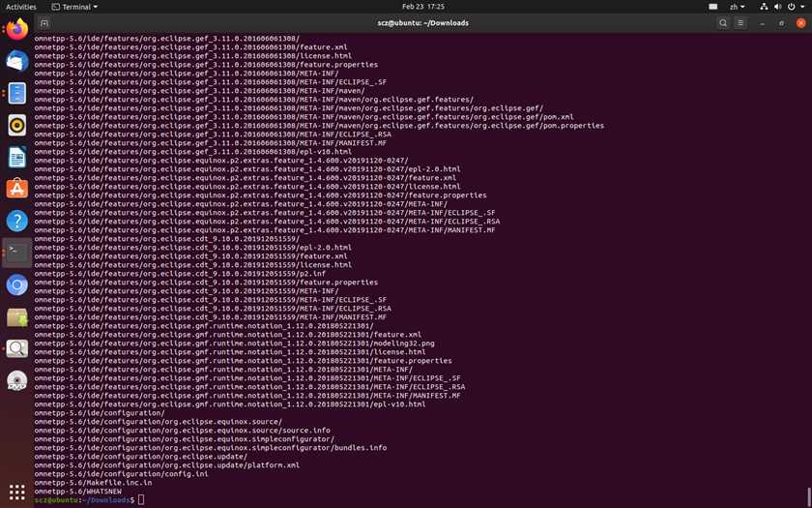Click the line ending 201805221301/META-INF/MANIFEST.MF
This screenshot has width=812, height=508.
click(x=247, y=396)
